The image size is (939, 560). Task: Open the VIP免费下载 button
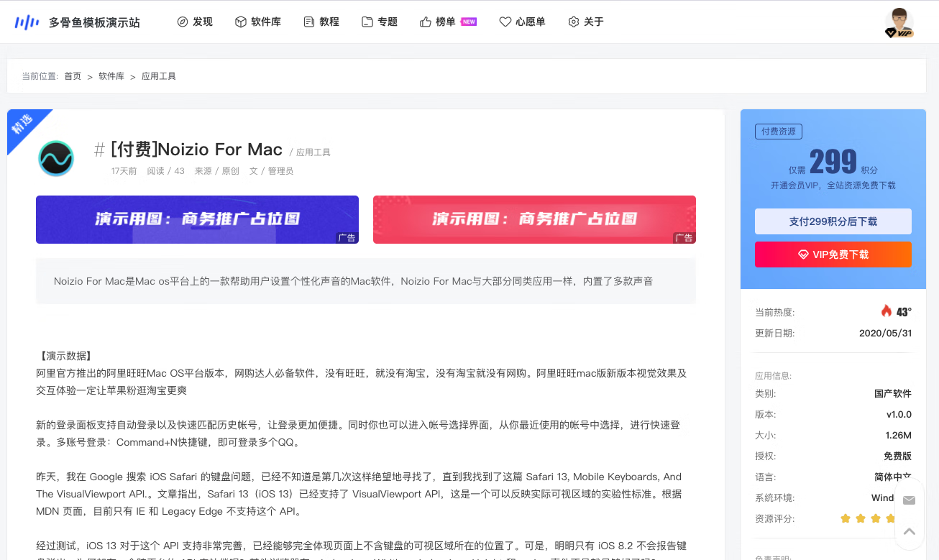point(833,254)
